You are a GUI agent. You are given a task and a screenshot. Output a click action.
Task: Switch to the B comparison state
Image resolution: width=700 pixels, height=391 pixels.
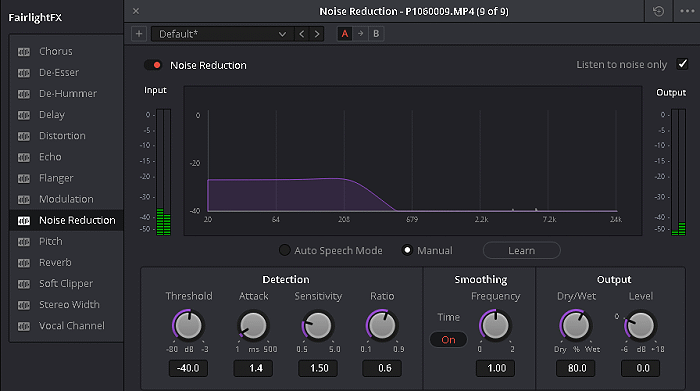point(376,33)
